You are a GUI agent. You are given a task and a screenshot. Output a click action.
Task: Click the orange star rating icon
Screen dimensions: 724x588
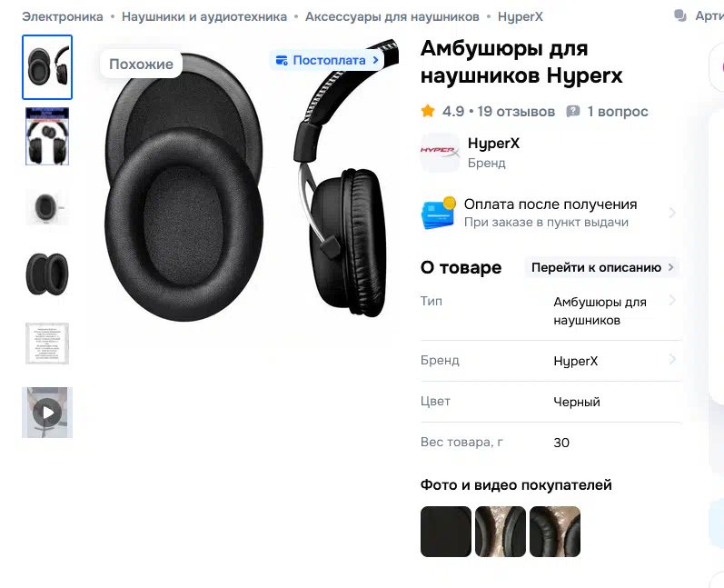[x=428, y=111]
